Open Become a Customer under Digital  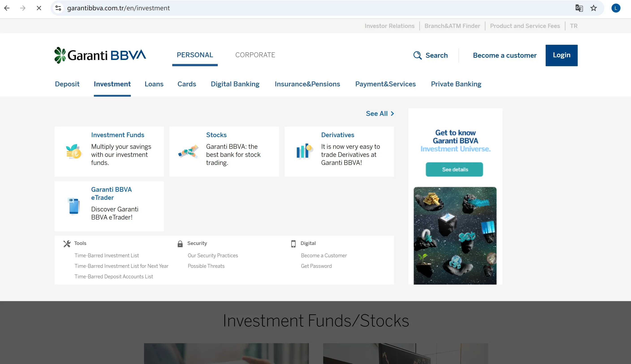(324, 255)
